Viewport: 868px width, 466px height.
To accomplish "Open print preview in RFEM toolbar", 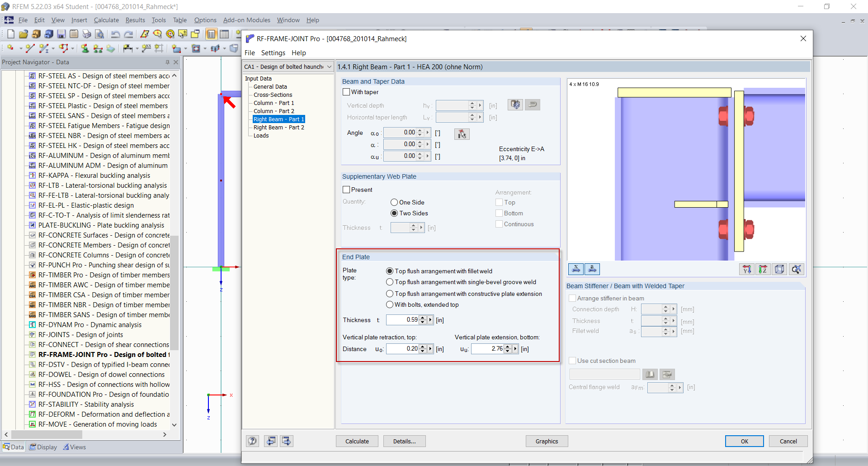I will [x=99, y=34].
